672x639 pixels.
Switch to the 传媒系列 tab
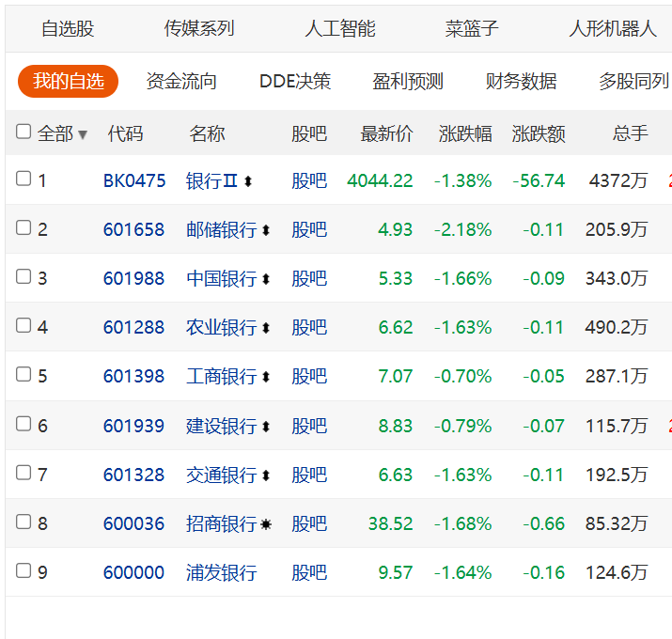[199, 29]
